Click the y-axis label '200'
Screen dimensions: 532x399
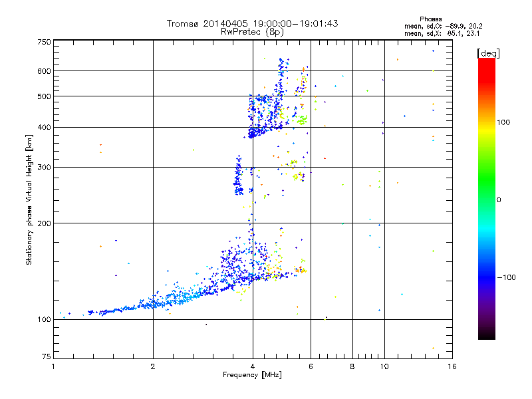coord(44,223)
